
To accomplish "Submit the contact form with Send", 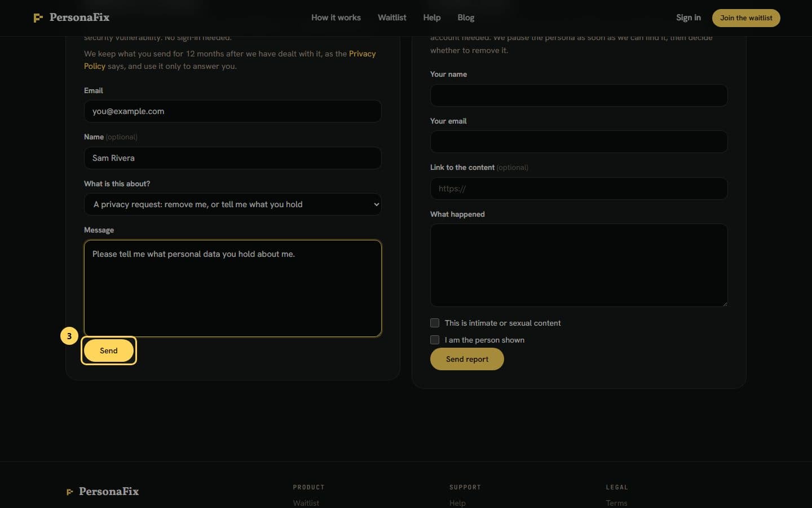I will pyautogui.click(x=109, y=351).
